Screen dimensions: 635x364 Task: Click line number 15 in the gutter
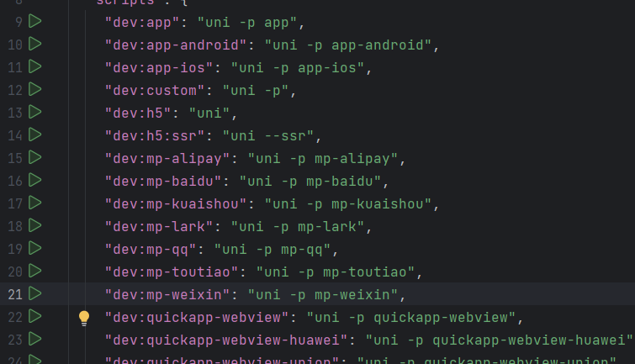15,158
